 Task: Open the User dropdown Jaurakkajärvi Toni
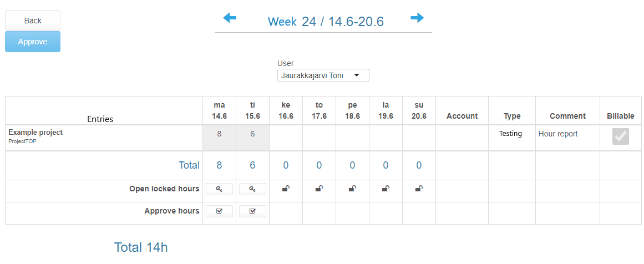point(323,75)
